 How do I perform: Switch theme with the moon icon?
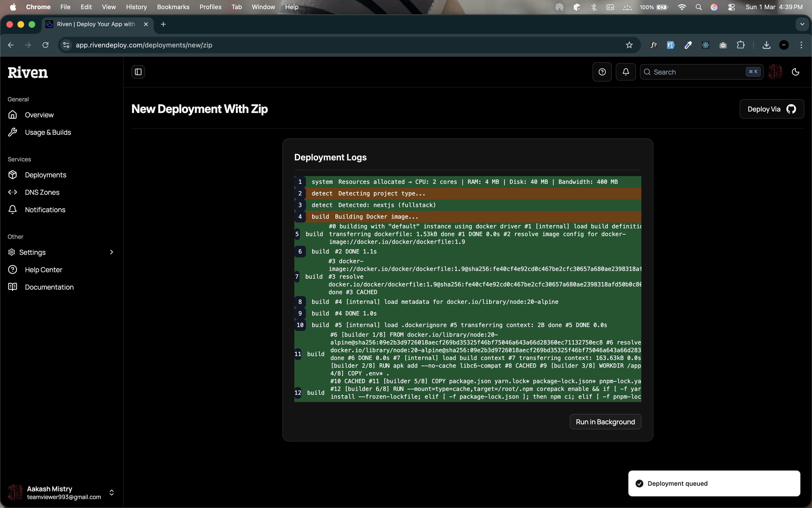coord(795,72)
